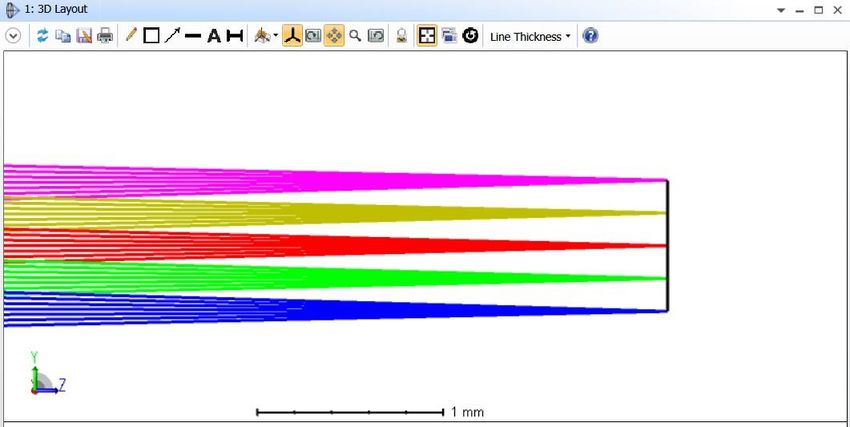Click the rotate-in-window icon
850x427 pixels.
313,36
